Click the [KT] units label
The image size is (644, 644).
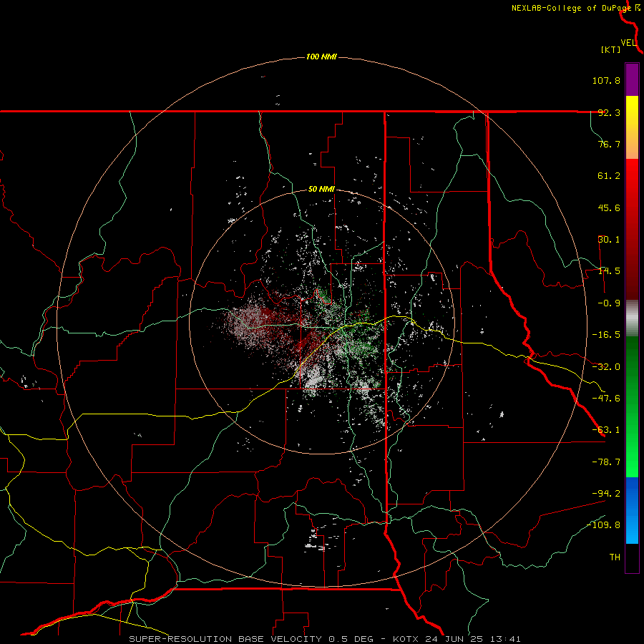coord(611,49)
